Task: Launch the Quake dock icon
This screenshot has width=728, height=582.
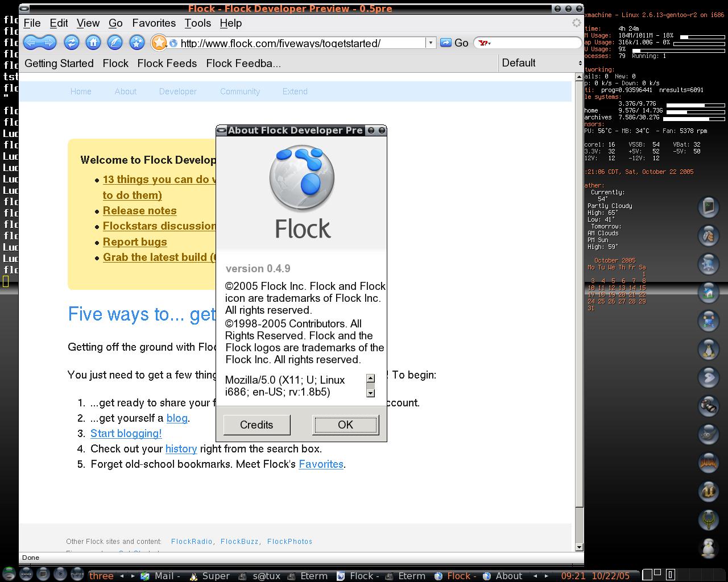Action: point(709,519)
